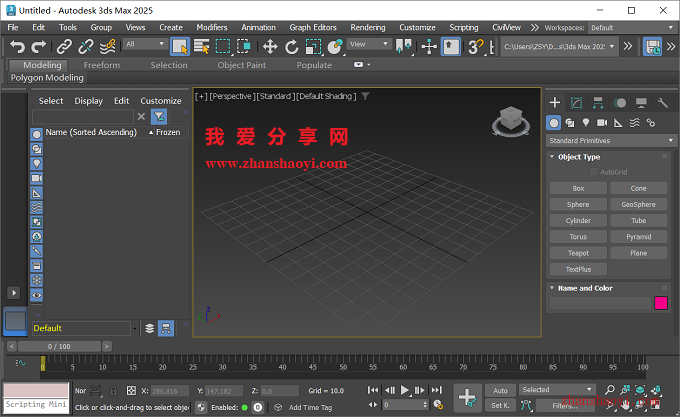Activate the Select Object tool
The height and width of the screenshot is (417, 680).
[x=180, y=46]
